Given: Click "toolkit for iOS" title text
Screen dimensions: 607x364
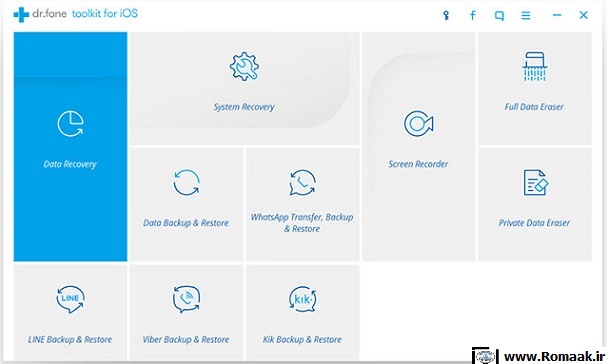Looking at the screenshot, I should (x=105, y=14).
